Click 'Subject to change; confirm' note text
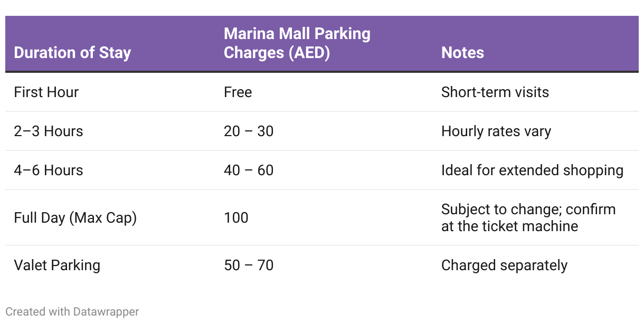The image size is (644, 324). pos(528,209)
